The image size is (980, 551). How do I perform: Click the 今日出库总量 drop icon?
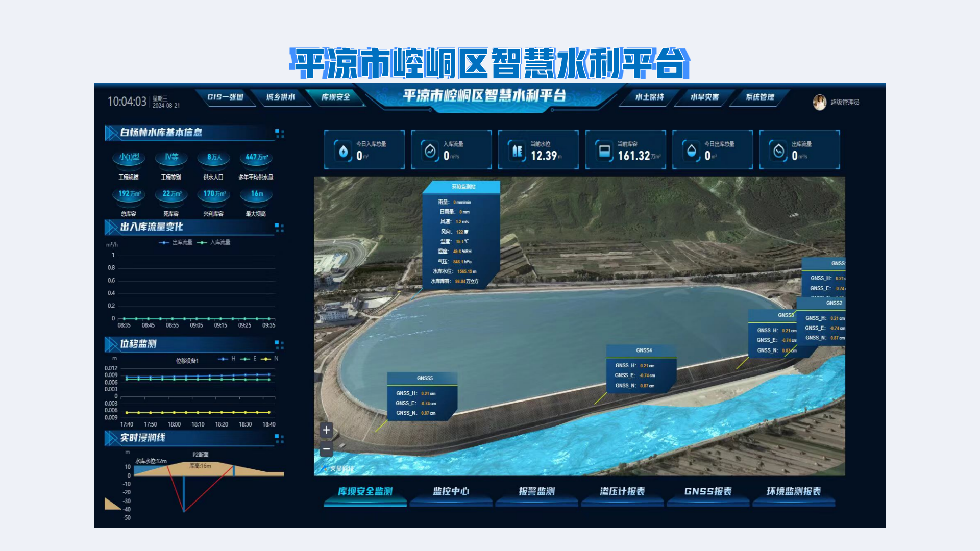[691, 151]
